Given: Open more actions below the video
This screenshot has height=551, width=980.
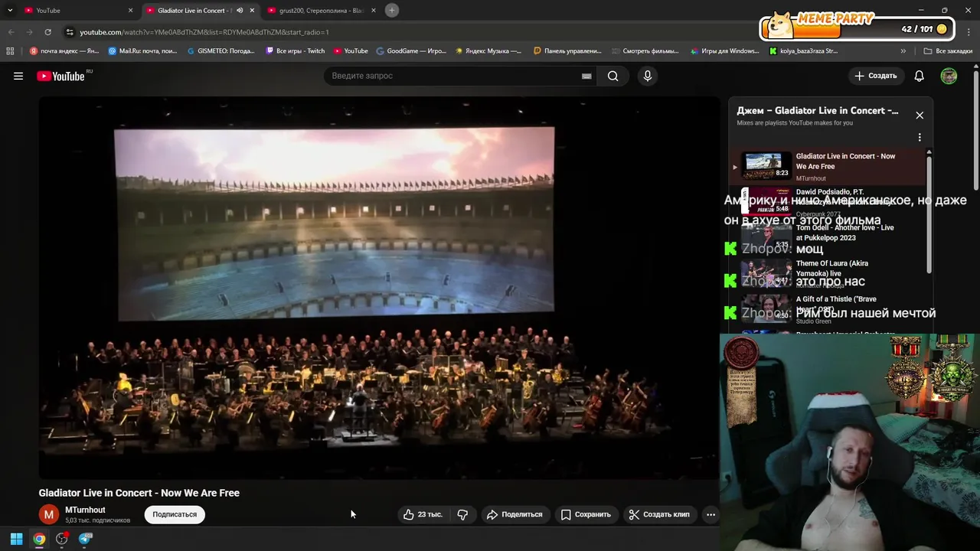Looking at the screenshot, I should [710, 514].
